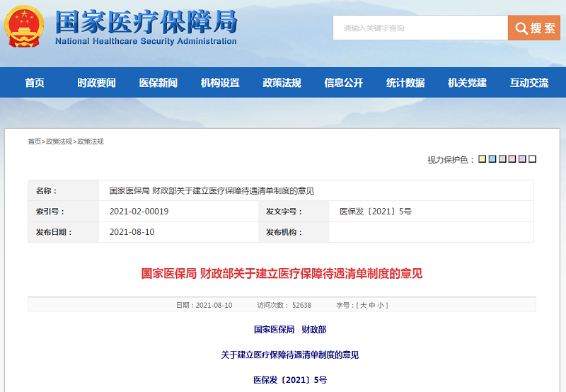
Task: Go to 首页 in the breadcrumb
Action: coord(34,142)
